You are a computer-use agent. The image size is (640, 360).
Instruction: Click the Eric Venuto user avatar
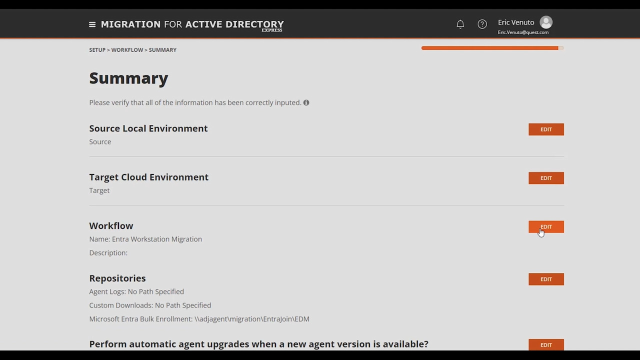click(546, 22)
